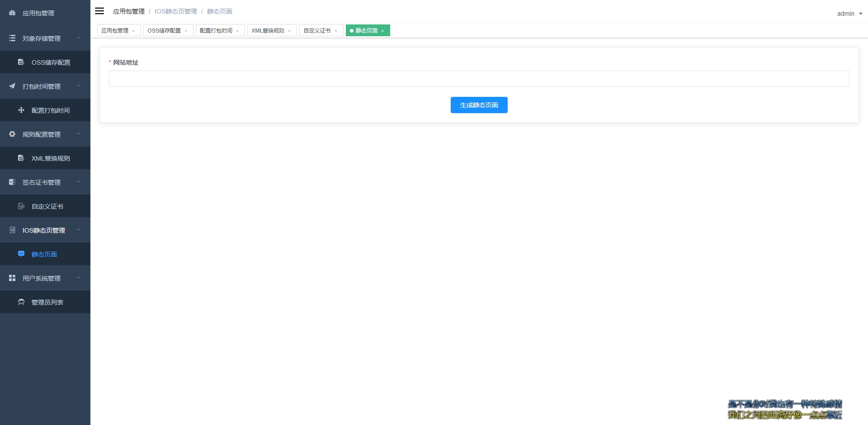Screen dimensions: 868x425
Task: Close the 静态页面 tab
Action: coord(382,31)
